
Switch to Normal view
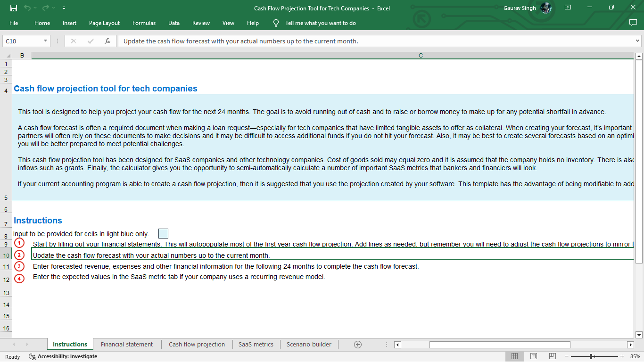click(515, 356)
